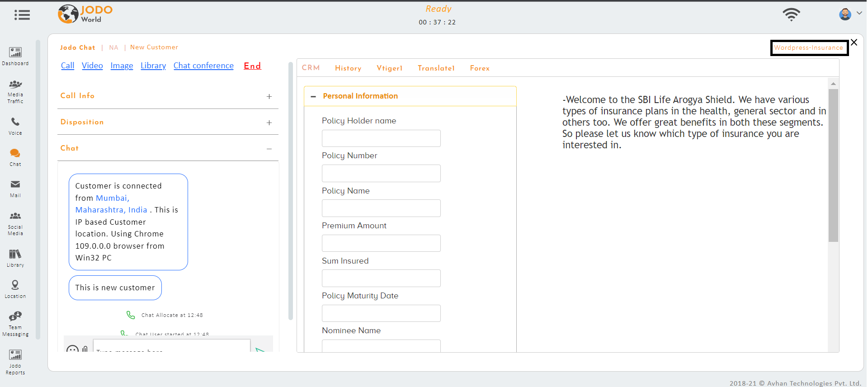Click the scrollbar up arrow

pyautogui.click(x=833, y=84)
